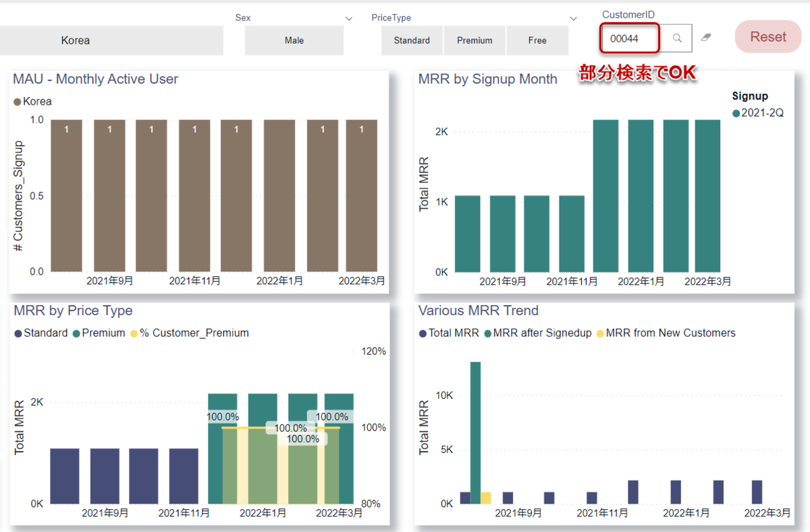Click MRR from New Customers legend dot
810x532 pixels.
point(600,334)
